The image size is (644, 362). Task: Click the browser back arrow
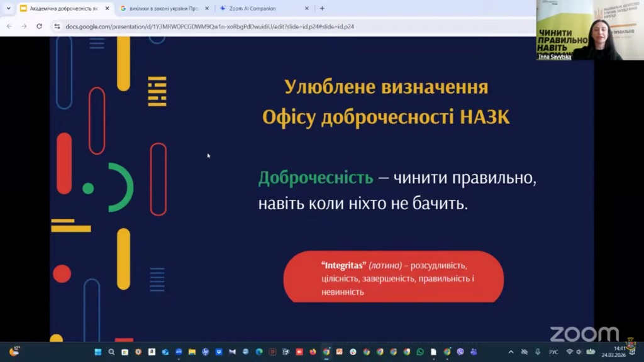9,26
